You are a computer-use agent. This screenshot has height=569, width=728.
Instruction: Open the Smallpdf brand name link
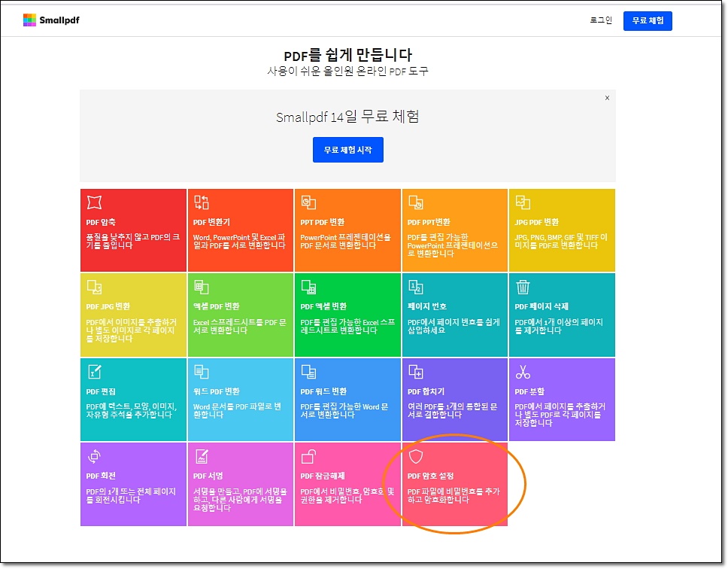coord(59,20)
